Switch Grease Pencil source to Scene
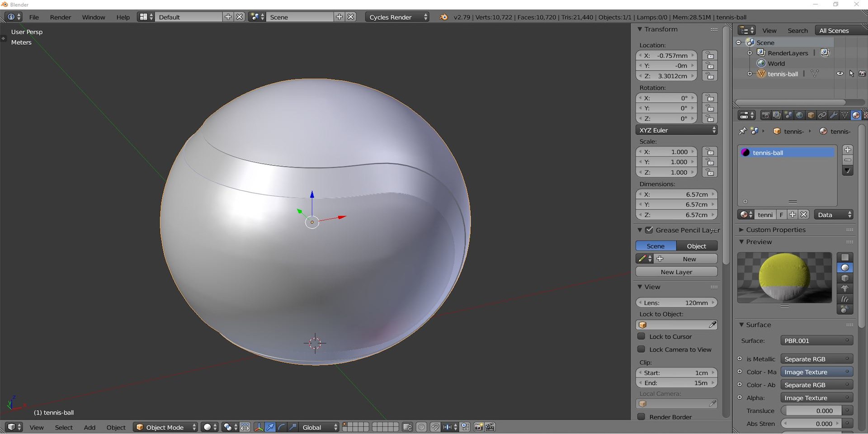This screenshot has width=868, height=434. tap(656, 246)
